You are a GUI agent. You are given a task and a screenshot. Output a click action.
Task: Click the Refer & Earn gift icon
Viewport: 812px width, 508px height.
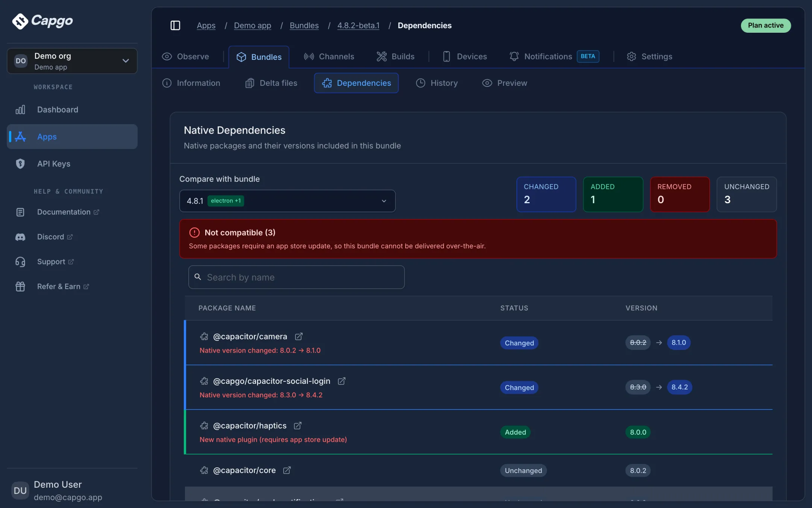point(20,286)
